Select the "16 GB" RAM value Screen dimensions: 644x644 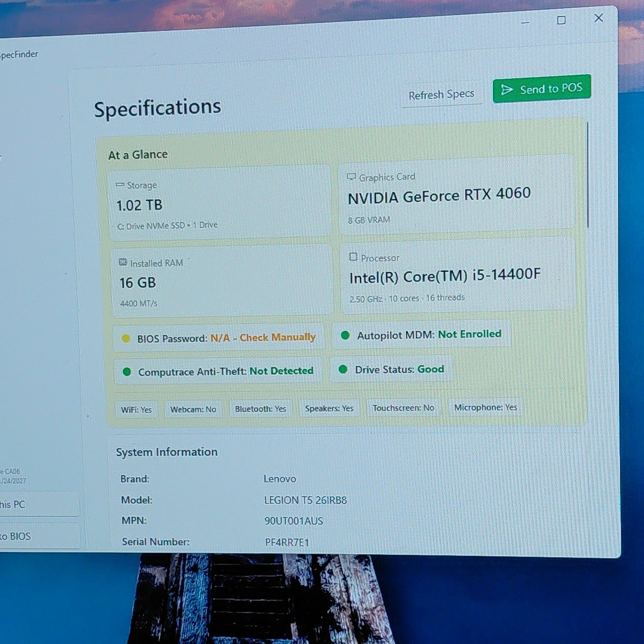point(137,283)
